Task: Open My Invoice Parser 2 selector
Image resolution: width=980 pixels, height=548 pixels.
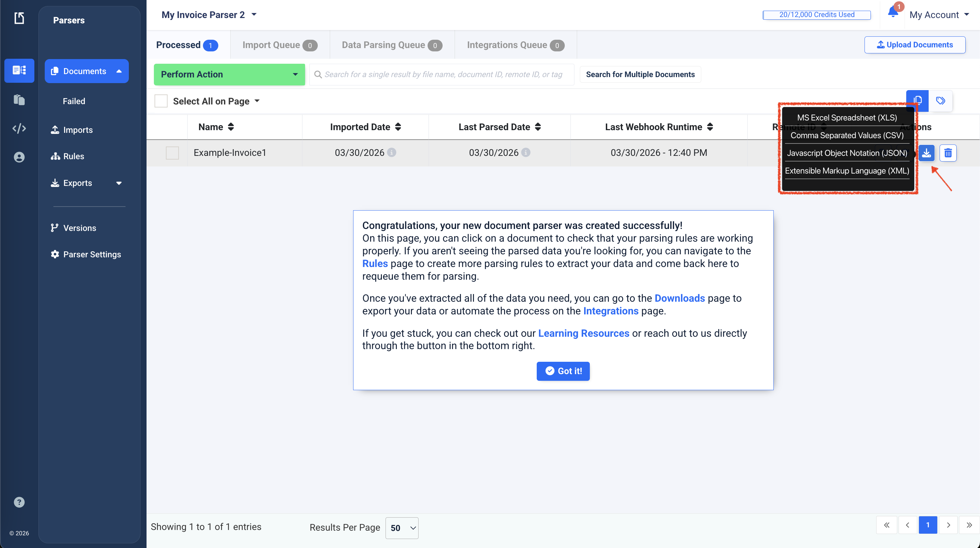Action: pyautogui.click(x=209, y=15)
